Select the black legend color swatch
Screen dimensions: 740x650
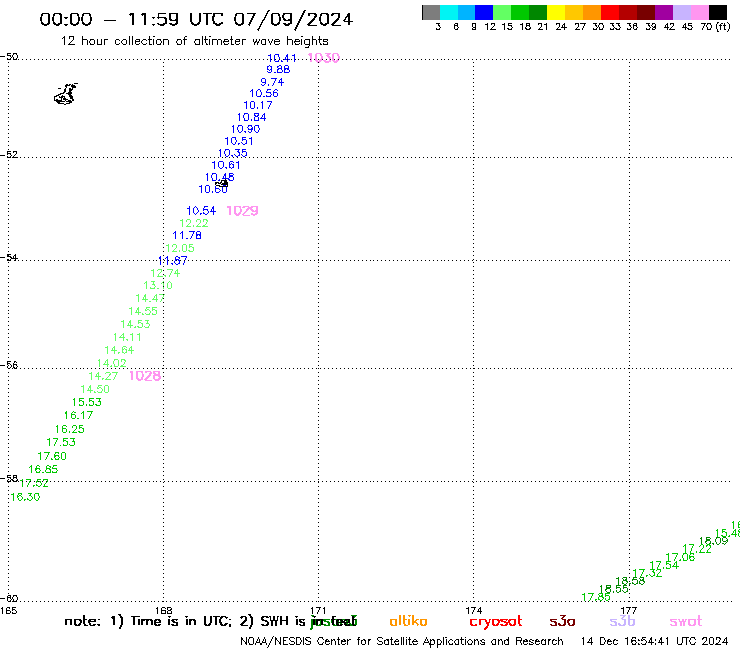coord(718,12)
